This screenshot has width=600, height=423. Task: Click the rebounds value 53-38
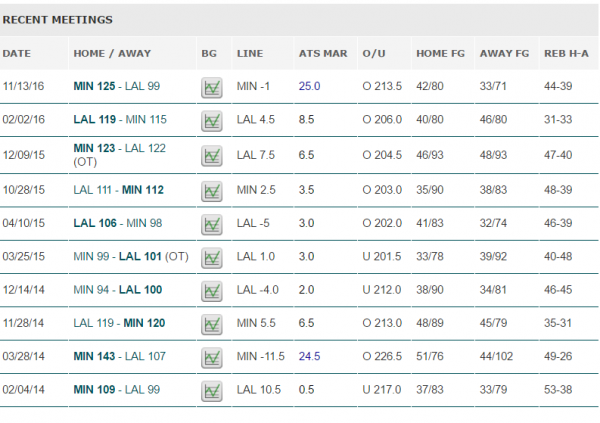[558, 390]
